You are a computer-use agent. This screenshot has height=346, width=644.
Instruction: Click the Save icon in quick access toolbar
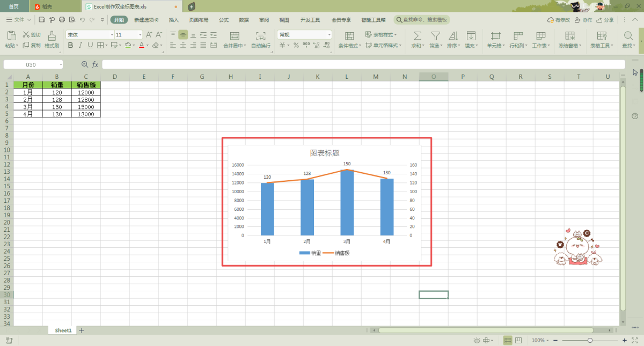click(42, 20)
